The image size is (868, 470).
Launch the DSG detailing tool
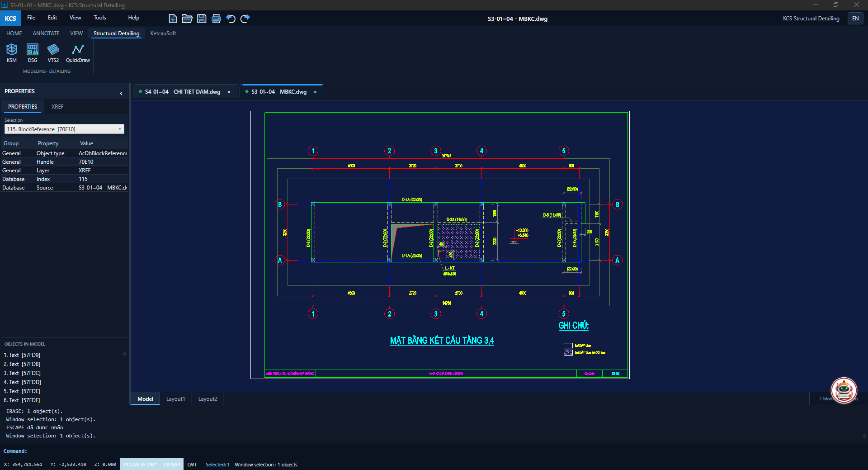click(33, 53)
